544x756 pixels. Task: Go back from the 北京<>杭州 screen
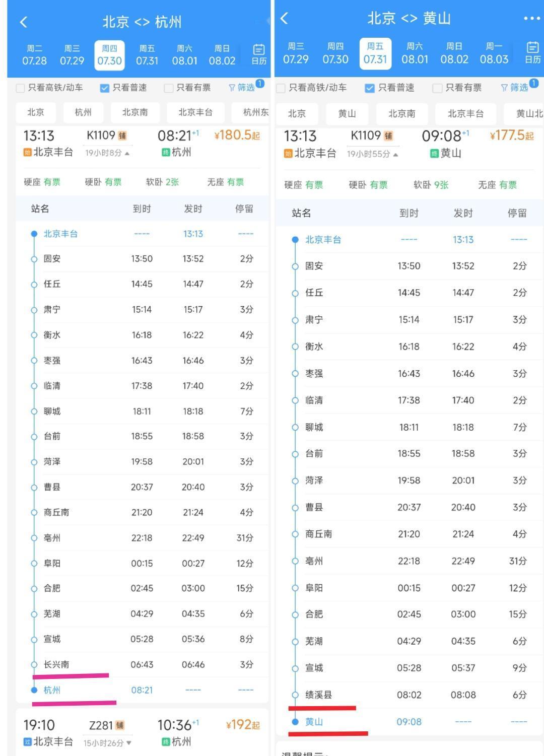tap(23, 22)
